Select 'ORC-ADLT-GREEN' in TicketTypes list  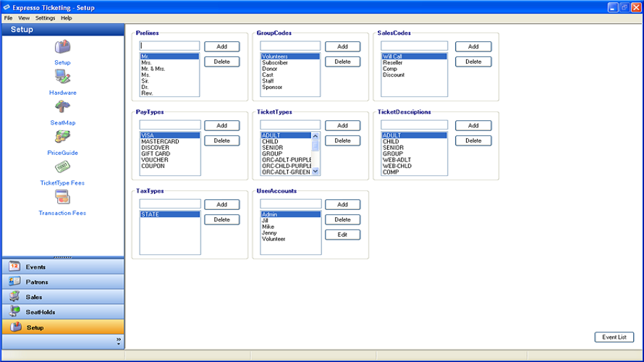click(286, 172)
